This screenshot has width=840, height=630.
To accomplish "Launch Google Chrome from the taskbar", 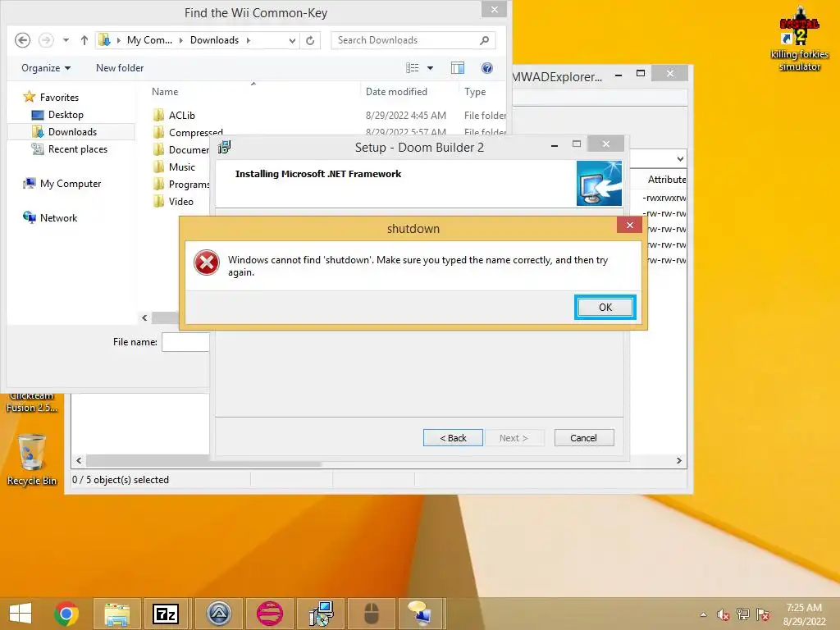I will click(x=66, y=614).
